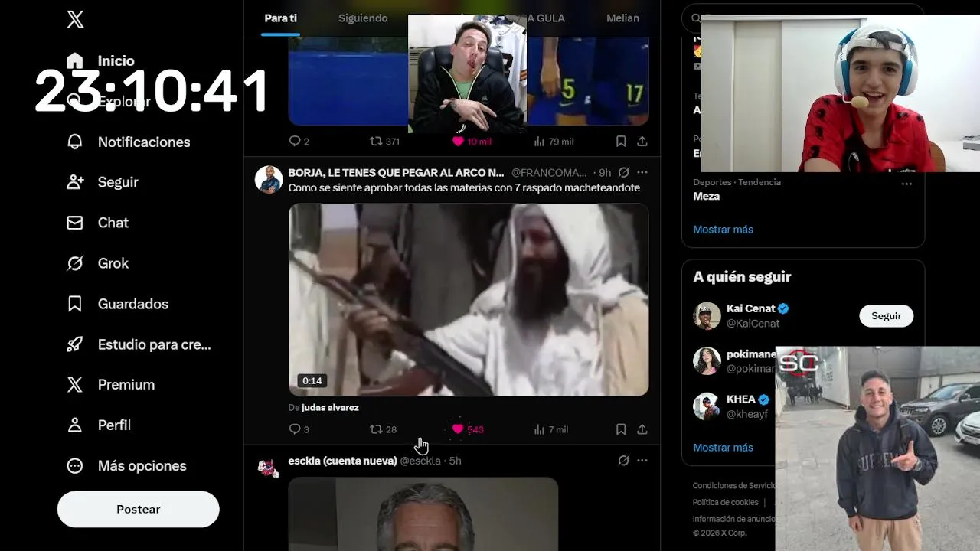980x551 pixels.
Task: Click the 9h timestamp on FRANCOMA post
Action: pyautogui.click(x=605, y=173)
